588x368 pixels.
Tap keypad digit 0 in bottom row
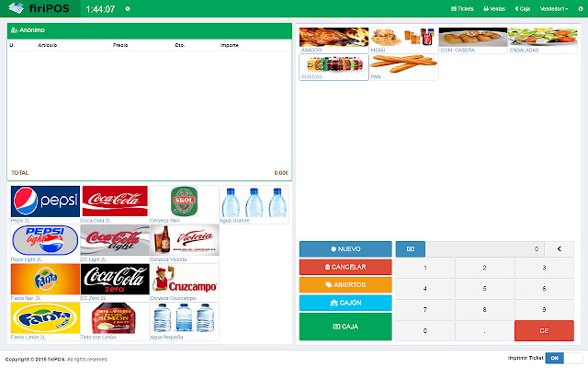pyautogui.click(x=424, y=331)
